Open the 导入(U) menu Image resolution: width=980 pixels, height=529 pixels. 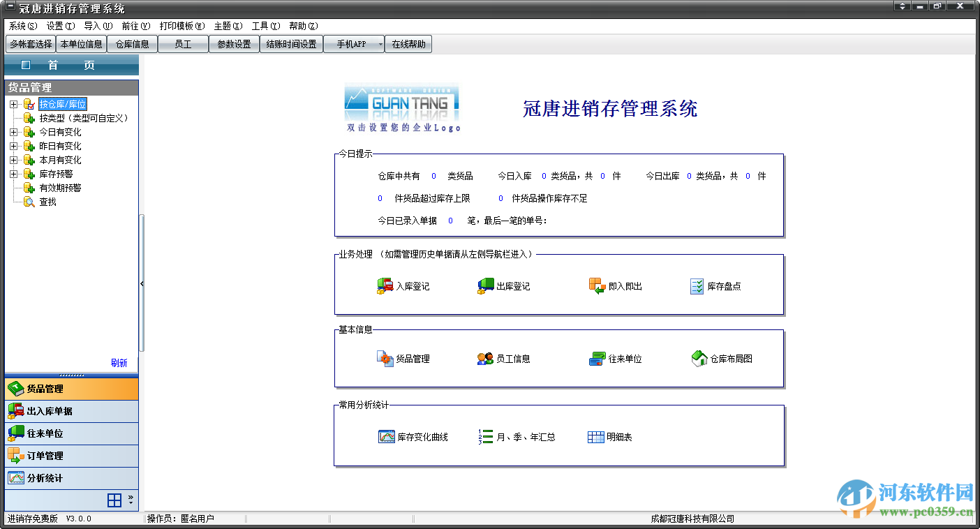[98, 26]
